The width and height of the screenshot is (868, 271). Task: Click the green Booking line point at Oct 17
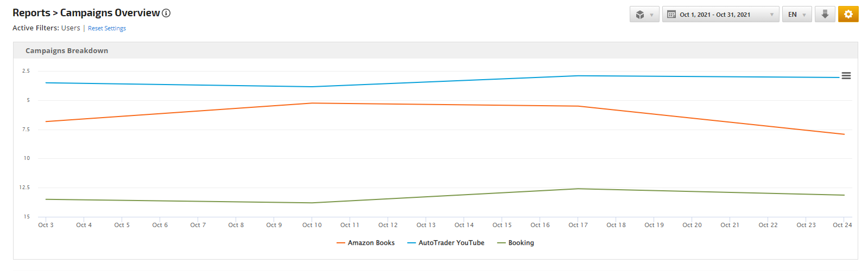tap(578, 189)
